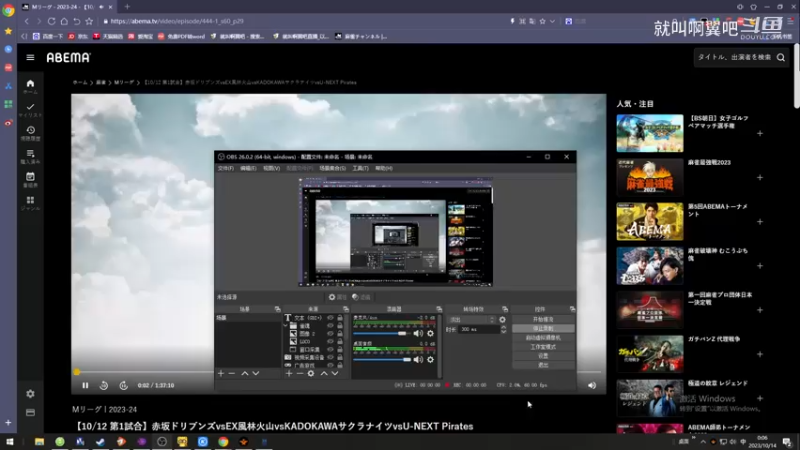This screenshot has width=800, height=450.
Task: Open the ABEMA hamburger menu
Action: [30, 58]
